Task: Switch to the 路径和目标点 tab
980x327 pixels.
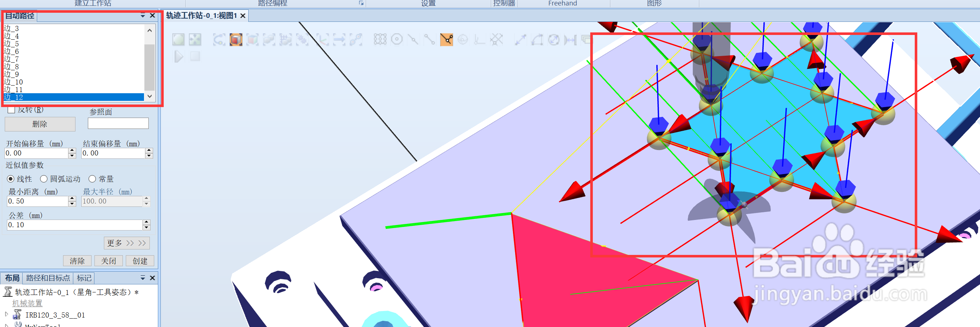Action: point(48,278)
